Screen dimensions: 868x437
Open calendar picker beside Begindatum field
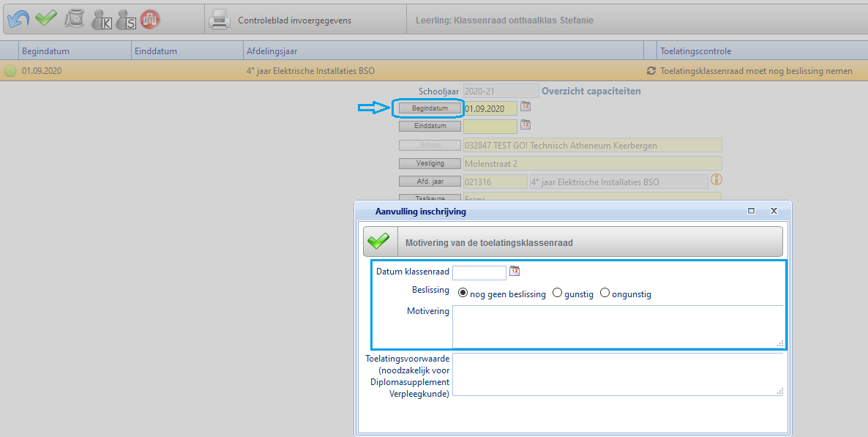point(525,107)
